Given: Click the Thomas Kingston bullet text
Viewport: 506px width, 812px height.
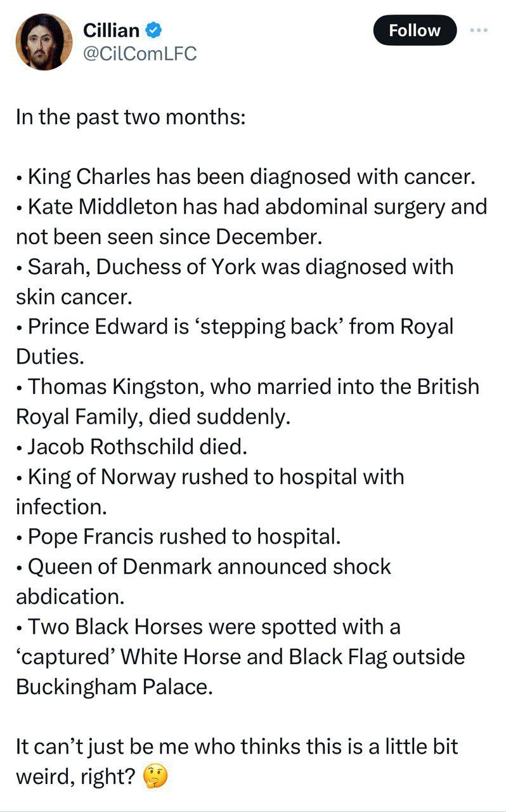Looking at the screenshot, I should coord(248,402).
